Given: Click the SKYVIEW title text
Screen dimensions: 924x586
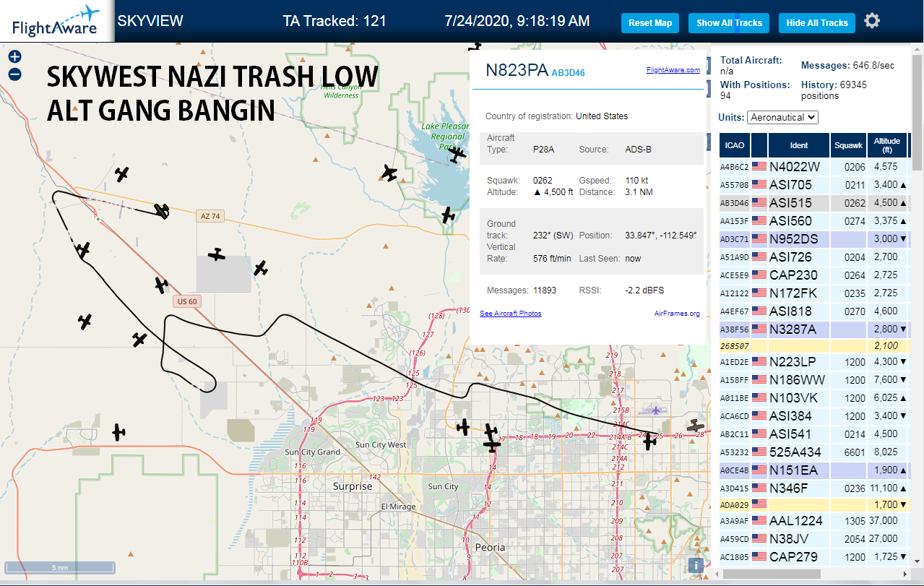Looking at the screenshot, I should click(150, 21).
